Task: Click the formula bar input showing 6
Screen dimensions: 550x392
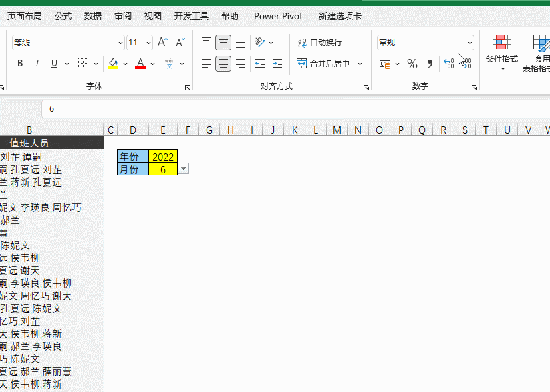Action: [296, 109]
